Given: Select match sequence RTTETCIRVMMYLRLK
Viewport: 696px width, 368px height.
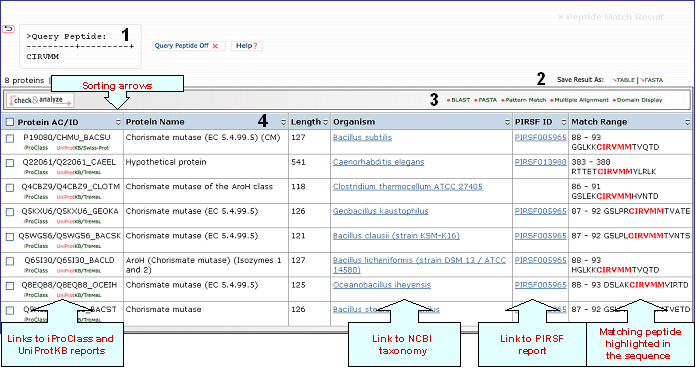Looking at the screenshot, I should click(x=614, y=172).
